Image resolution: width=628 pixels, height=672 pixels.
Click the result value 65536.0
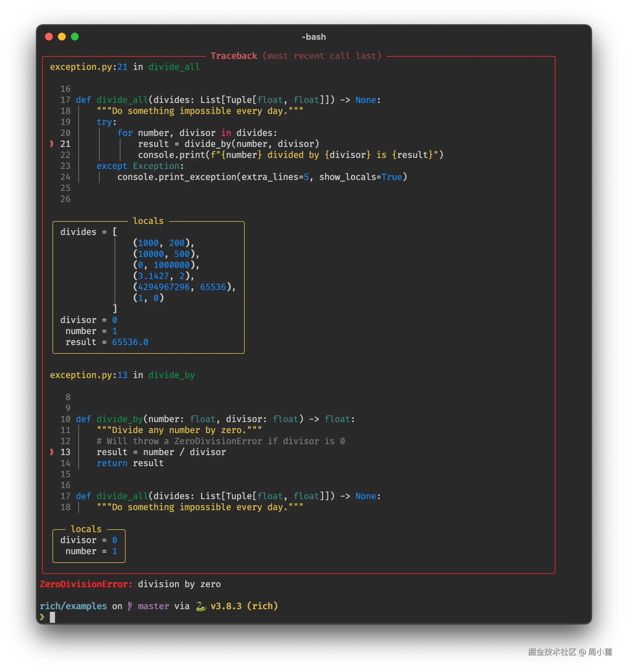[x=130, y=342]
